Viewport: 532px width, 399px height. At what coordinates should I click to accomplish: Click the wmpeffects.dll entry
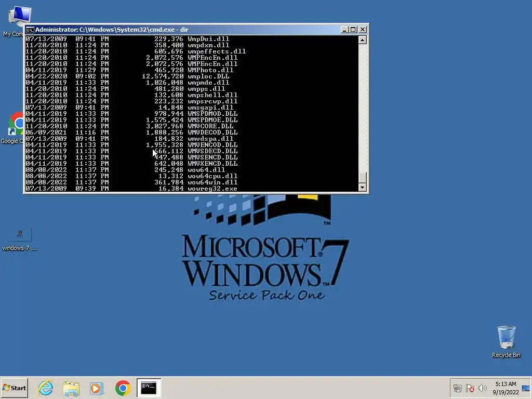pyautogui.click(x=217, y=51)
